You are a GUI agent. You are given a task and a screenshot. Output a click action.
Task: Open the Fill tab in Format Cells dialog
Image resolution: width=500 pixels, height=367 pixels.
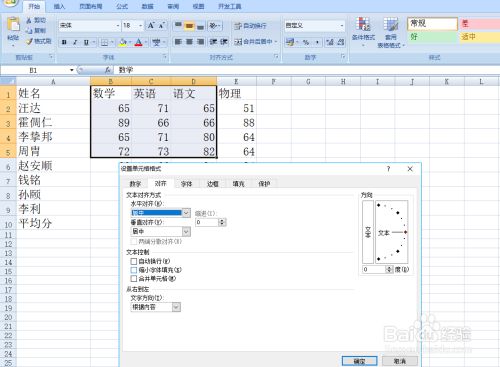[238, 184]
